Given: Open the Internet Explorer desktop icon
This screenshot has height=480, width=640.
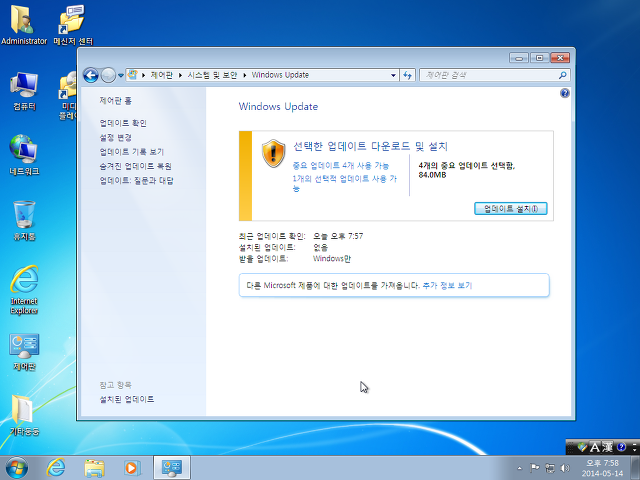Looking at the screenshot, I should (x=24, y=290).
